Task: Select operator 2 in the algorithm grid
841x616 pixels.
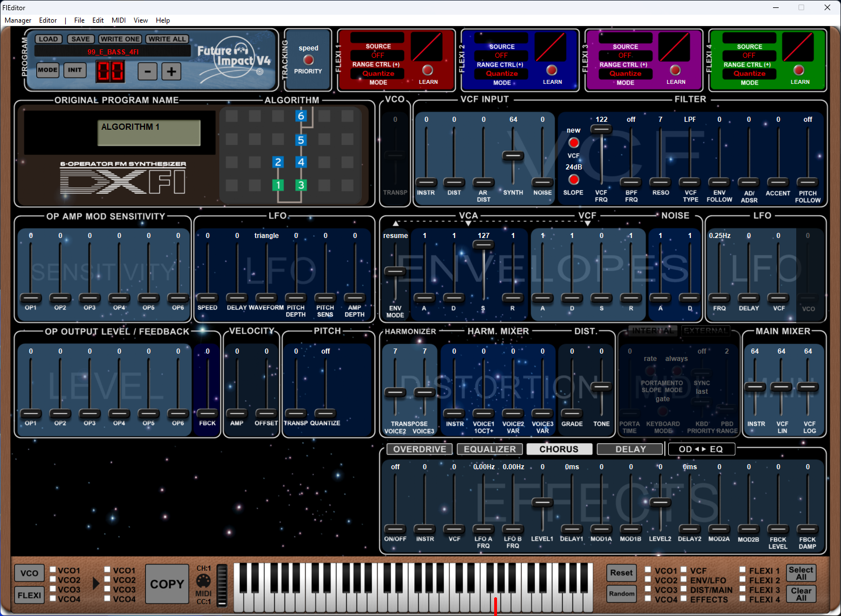Action: click(x=278, y=162)
